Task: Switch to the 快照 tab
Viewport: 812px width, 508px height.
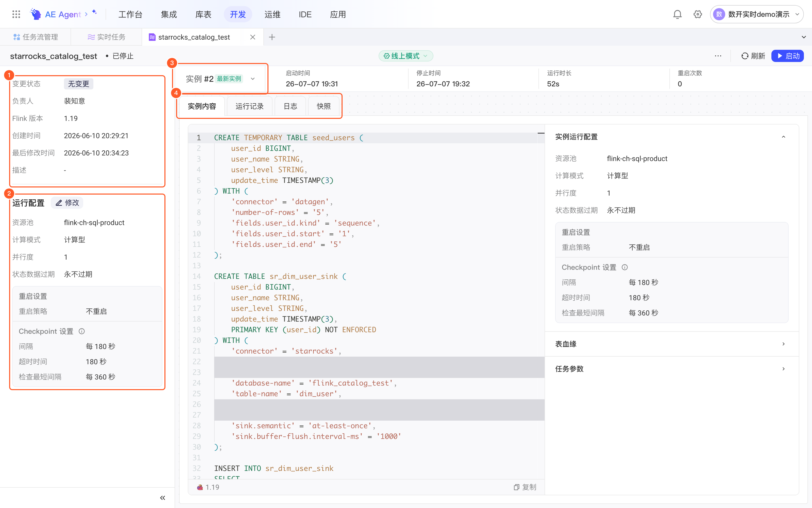Action: [324, 106]
